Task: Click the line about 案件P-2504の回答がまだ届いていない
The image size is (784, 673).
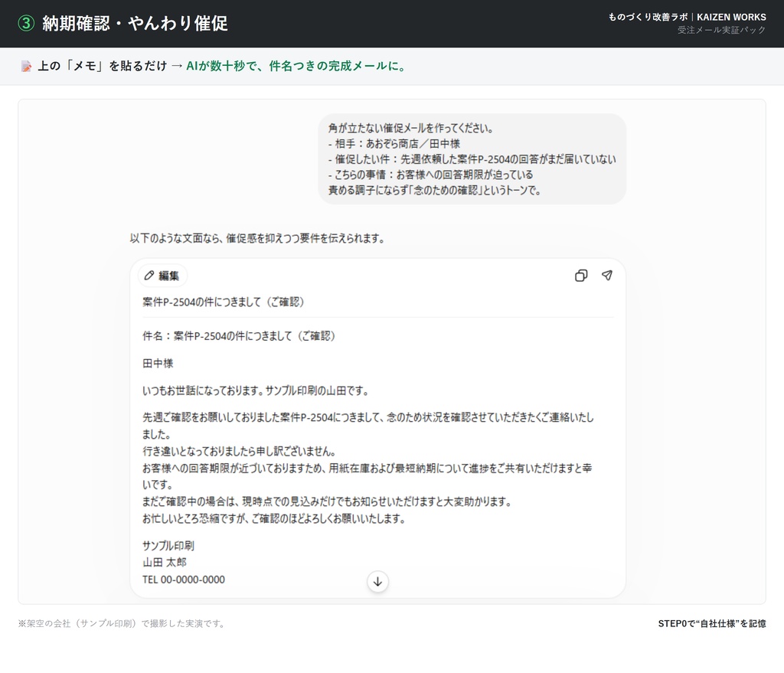Action: (x=472, y=159)
